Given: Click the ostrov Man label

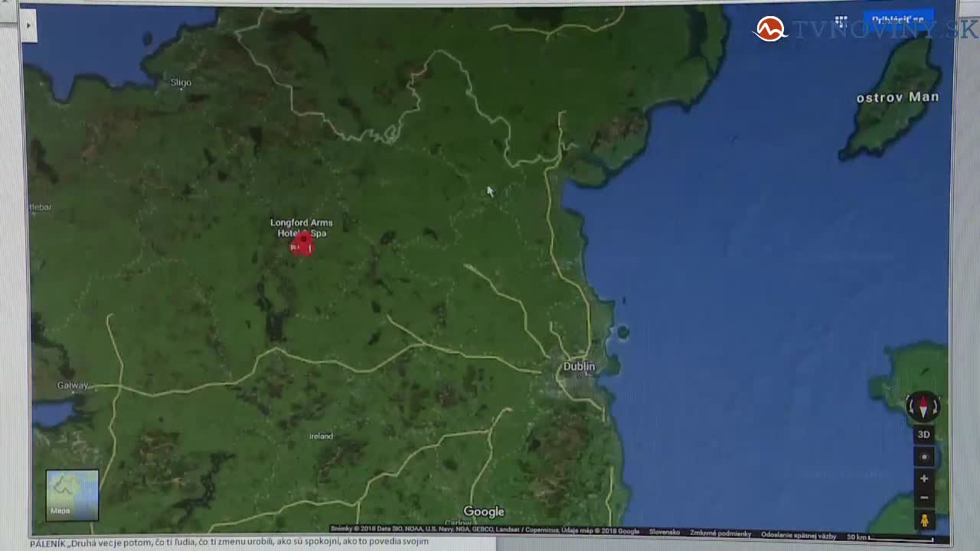Looking at the screenshot, I should click(897, 97).
